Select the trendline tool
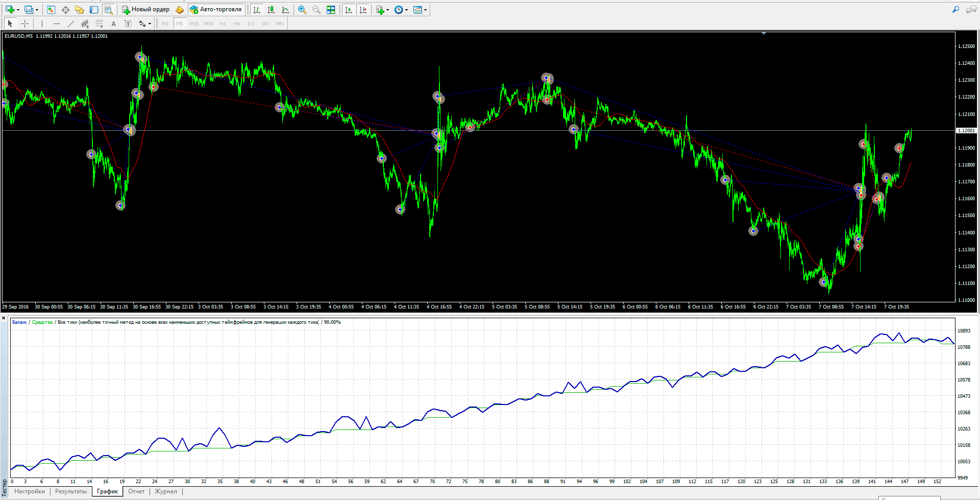This screenshot has width=980, height=500. point(70,23)
